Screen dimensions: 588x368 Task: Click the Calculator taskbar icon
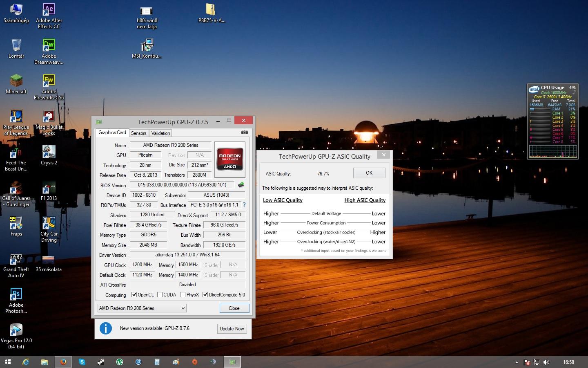pyautogui.click(x=157, y=362)
